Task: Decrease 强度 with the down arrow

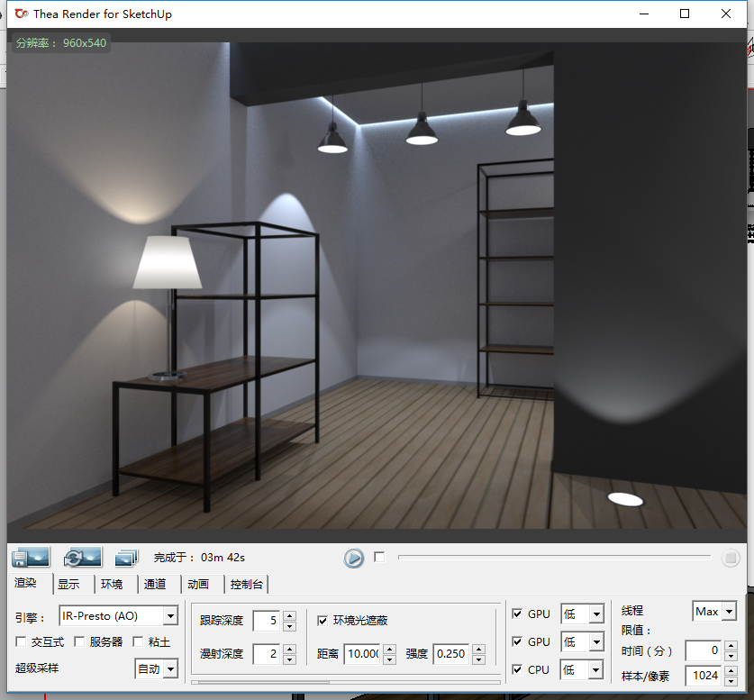Action: click(478, 659)
